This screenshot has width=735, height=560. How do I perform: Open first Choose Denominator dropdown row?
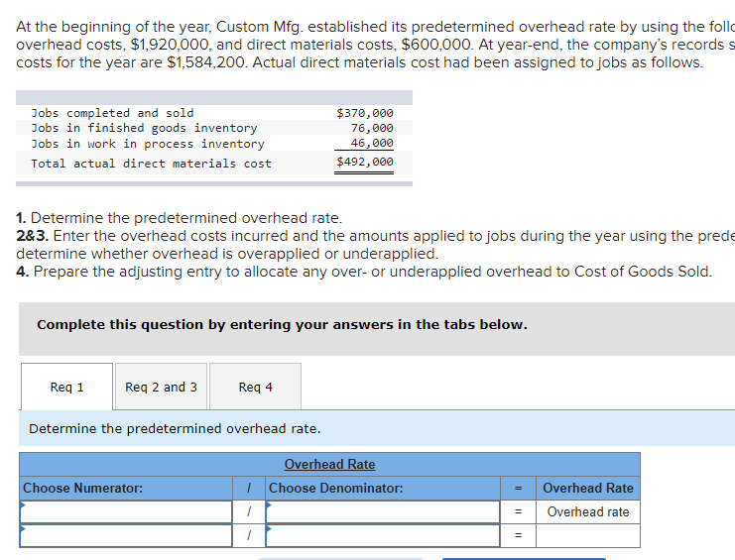383,511
